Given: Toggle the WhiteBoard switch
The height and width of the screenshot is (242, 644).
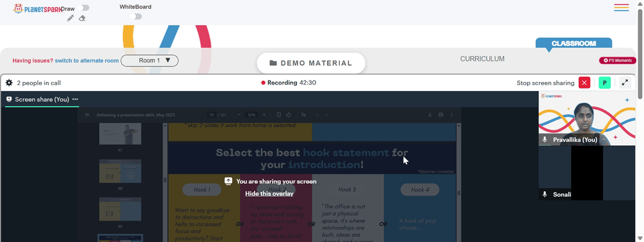Looking at the screenshot, I should click(x=136, y=17).
